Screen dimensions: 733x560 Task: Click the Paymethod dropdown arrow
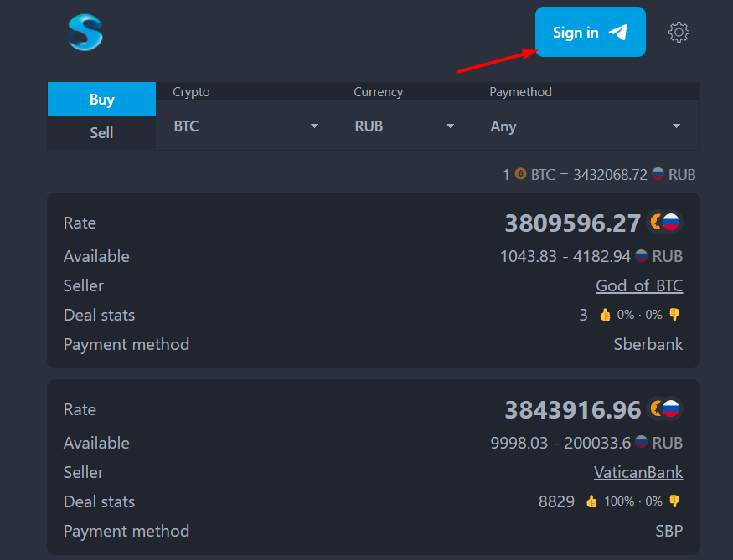[676, 126]
